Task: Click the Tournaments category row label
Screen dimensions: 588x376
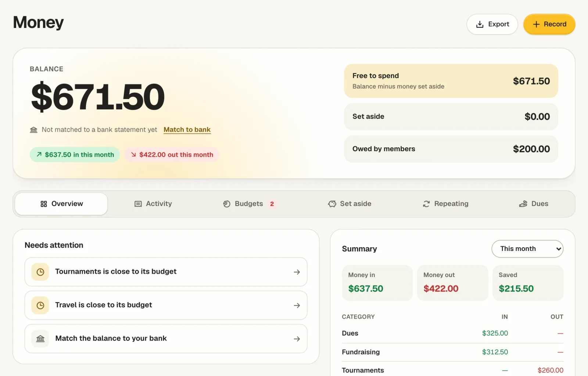Action: tap(363, 370)
